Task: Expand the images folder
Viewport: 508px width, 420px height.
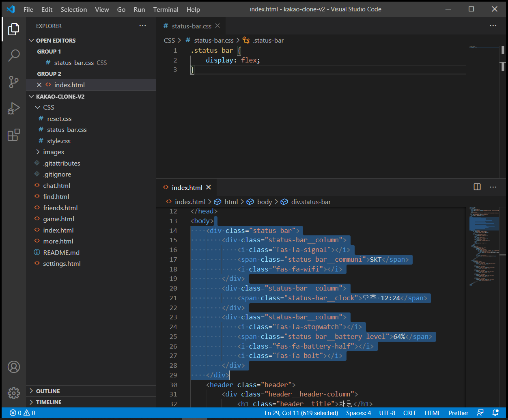Action: pyautogui.click(x=53, y=152)
